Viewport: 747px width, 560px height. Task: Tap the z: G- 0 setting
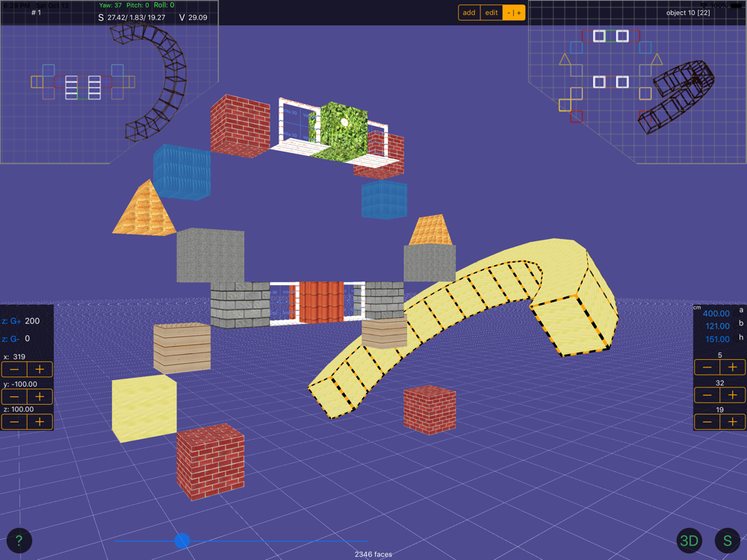(x=16, y=338)
